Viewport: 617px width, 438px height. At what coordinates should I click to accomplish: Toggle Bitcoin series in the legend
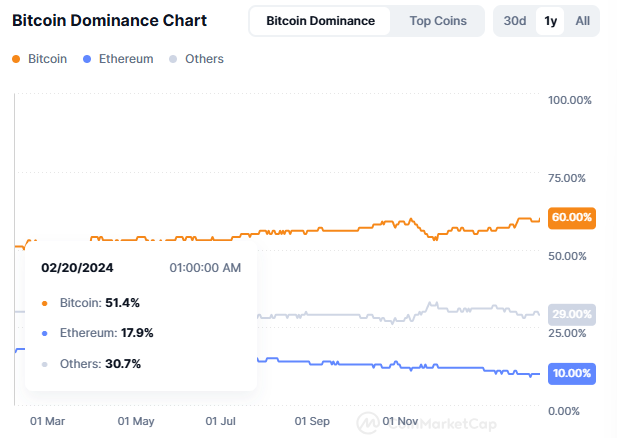click(x=39, y=59)
